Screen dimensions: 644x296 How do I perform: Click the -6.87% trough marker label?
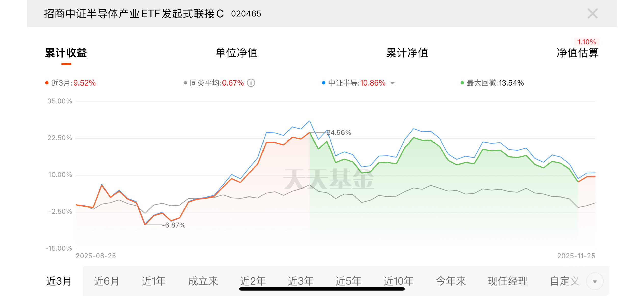tap(175, 225)
